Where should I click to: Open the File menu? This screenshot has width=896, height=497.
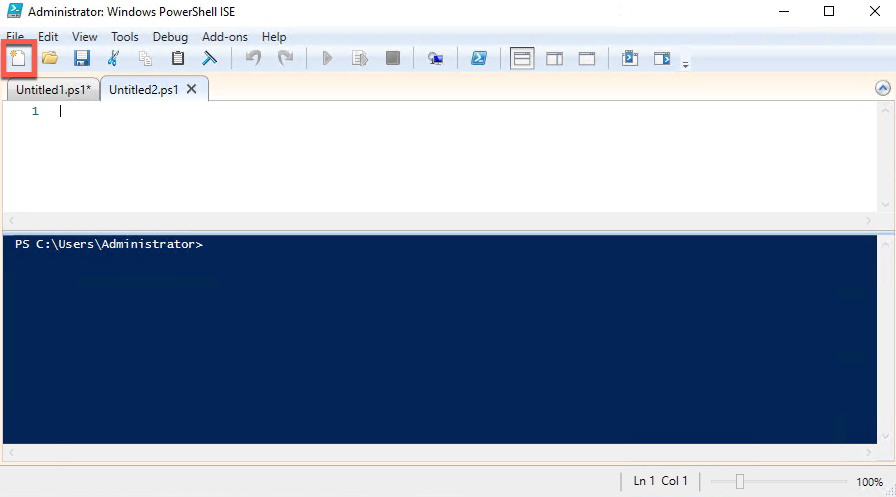(15, 37)
